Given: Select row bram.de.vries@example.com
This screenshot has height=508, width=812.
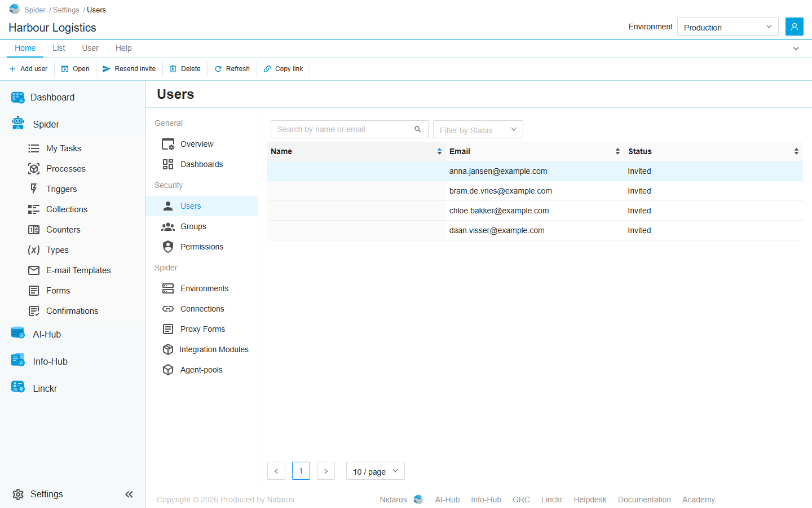Looking at the screenshot, I should point(535,191).
